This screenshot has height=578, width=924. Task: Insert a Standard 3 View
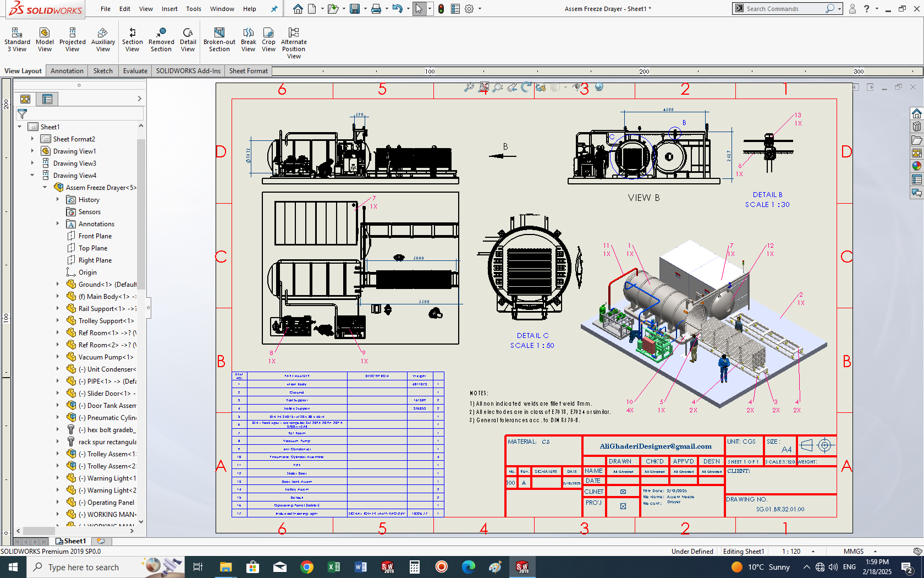coord(17,40)
